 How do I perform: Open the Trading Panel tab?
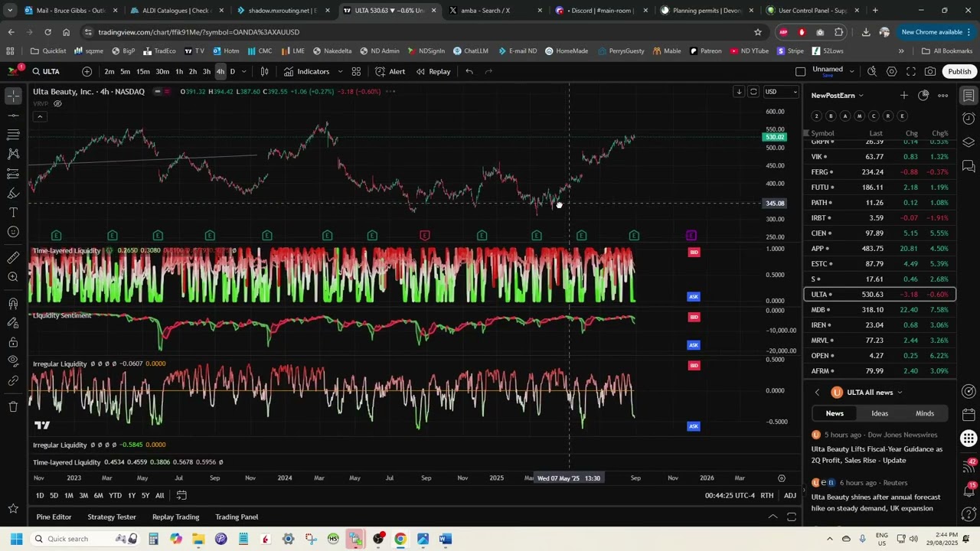237,517
